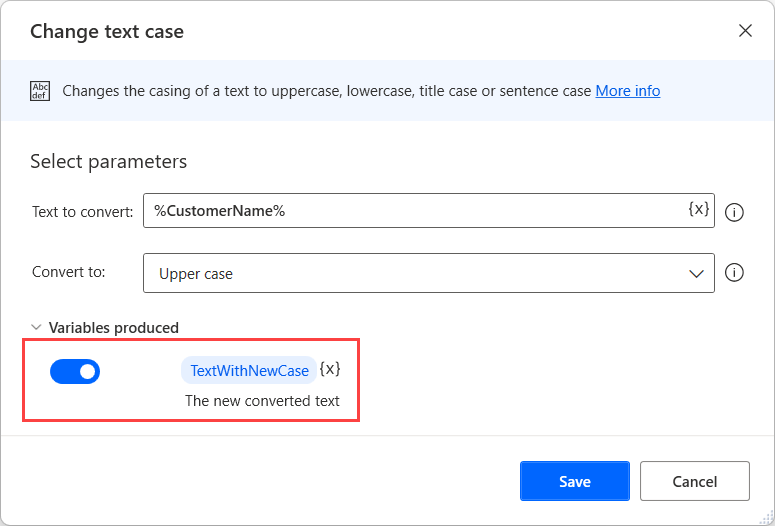775x526 pixels.
Task: Collapse the Variables produced section
Action: pyautogui.click(x=36, y=327)
